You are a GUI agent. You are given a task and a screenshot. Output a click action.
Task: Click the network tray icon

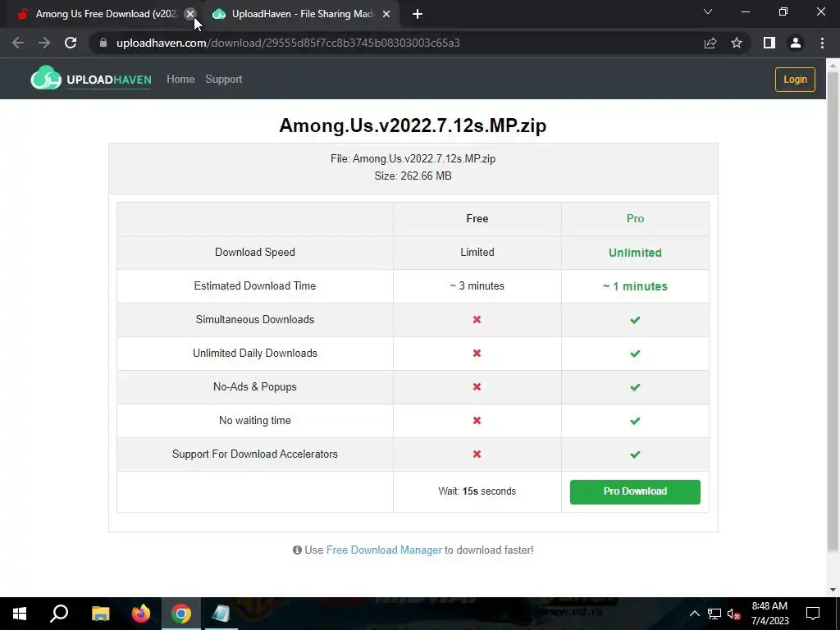coord(714,614)
